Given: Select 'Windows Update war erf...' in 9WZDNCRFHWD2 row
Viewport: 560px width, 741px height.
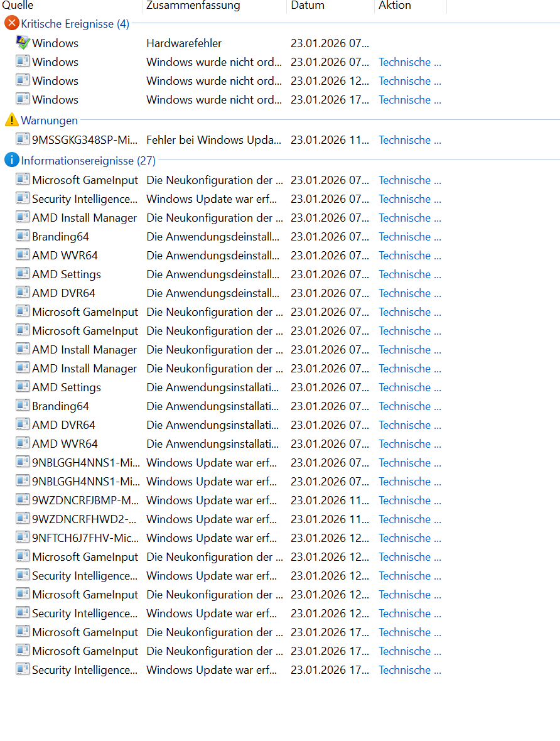Looking at the screenshot, I should 212,519.
